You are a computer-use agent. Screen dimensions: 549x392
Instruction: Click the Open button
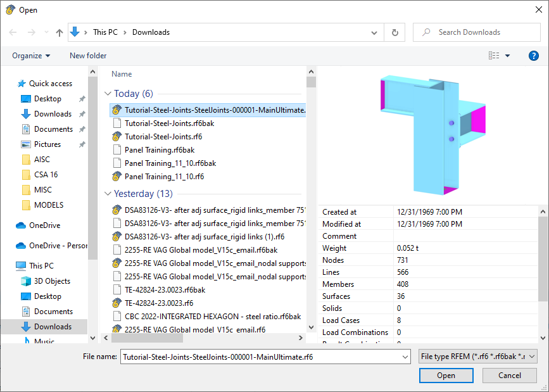click(x=446, y=376)
